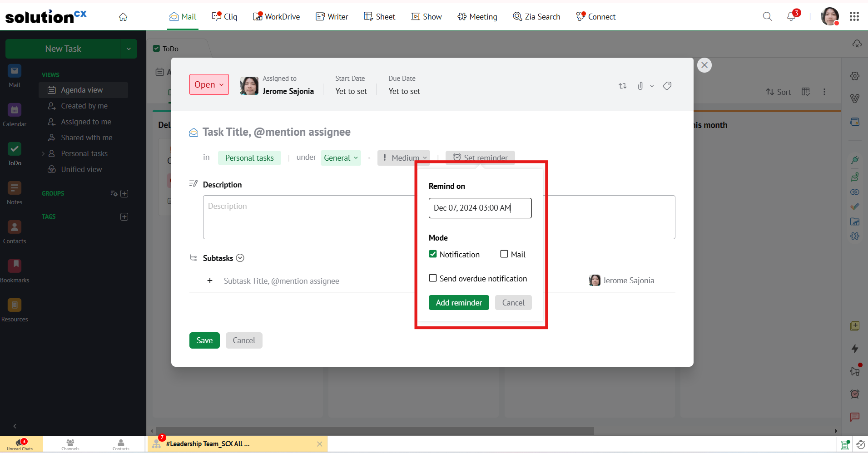Open the Sheet tab
The height and width of the screenshot is (453, 868).
[379, 17]
